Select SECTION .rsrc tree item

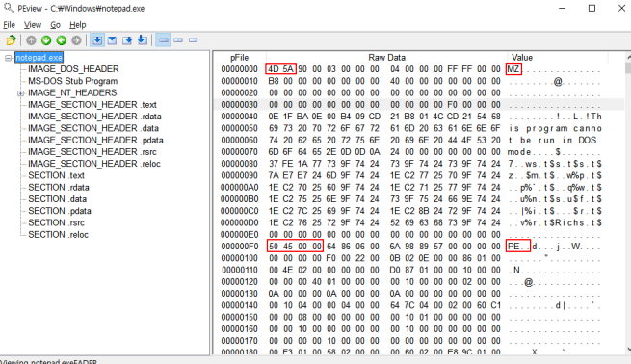pos(56,222)
